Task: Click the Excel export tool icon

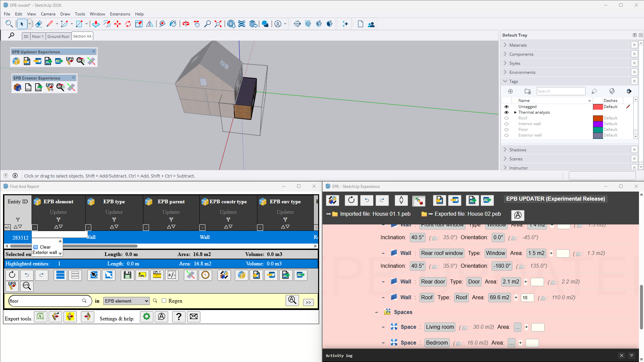Action: (41, 316)
